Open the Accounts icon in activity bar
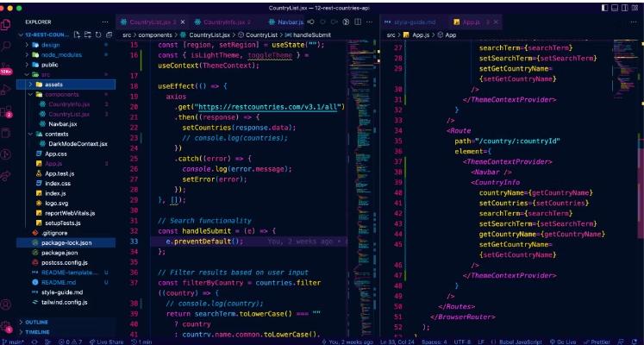This screenshot has width=644, height=345. pos(6,304)
